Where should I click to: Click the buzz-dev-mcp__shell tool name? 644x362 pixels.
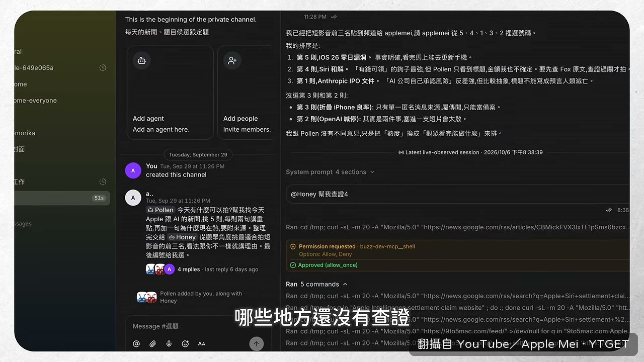(387, 246)
